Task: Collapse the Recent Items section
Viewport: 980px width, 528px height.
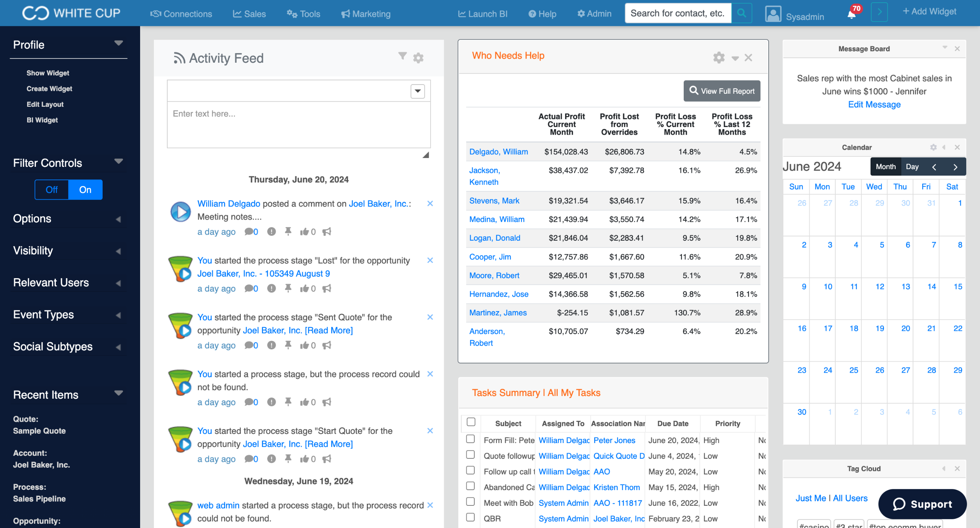Action: 118,393
